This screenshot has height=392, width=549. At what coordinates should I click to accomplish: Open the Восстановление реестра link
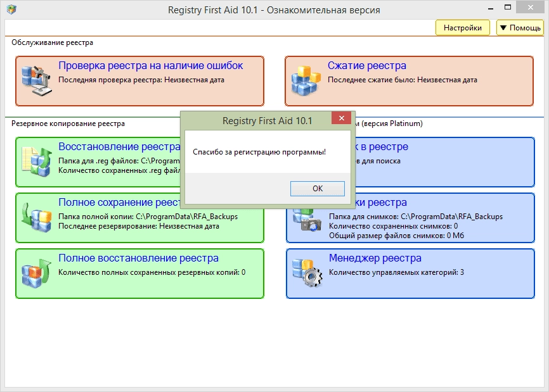(x=119, y=146)
